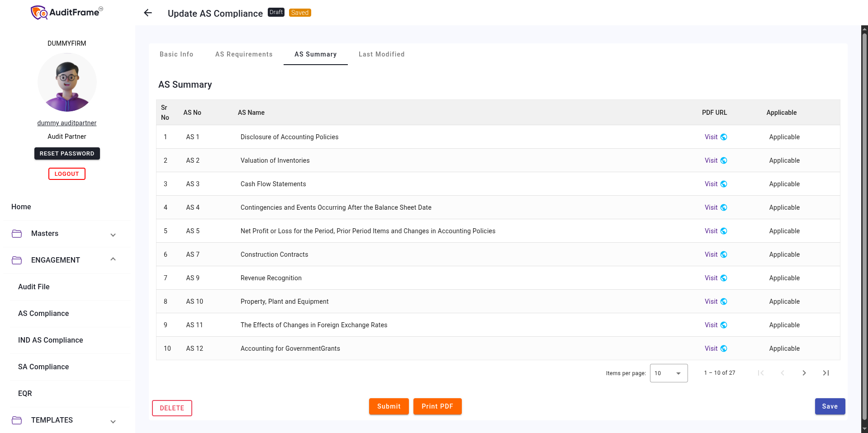
Task: Open the Items per page dropdown
Action: pos(669,373)
